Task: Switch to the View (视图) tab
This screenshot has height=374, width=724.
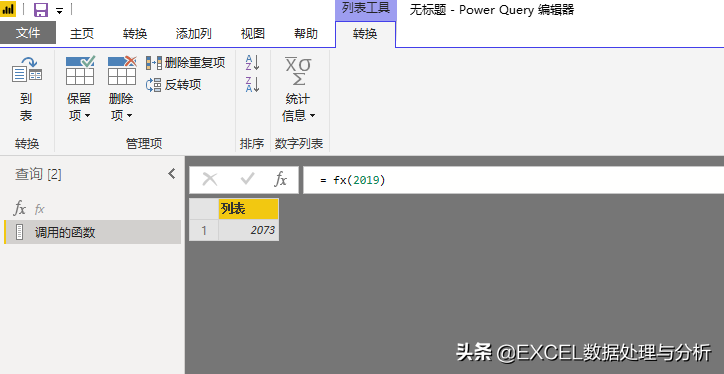Action: [253, 33]
